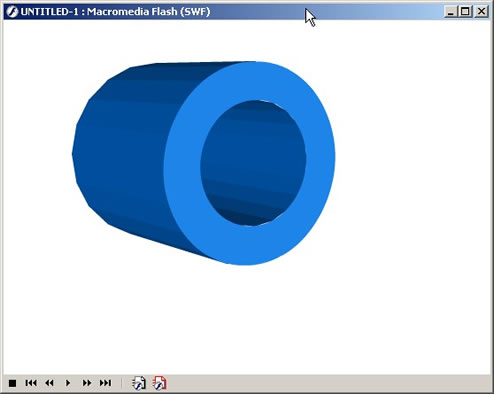
Task: Minimize the Macromedia Flash preview window
Action: (x=451, y=12)
